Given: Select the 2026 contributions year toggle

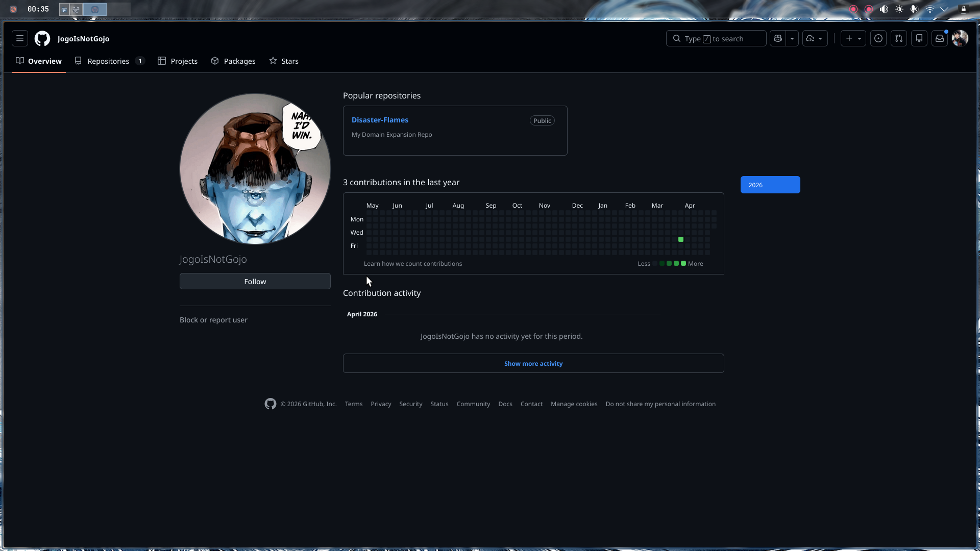Looking at the screenshot, I should (770, 185).
